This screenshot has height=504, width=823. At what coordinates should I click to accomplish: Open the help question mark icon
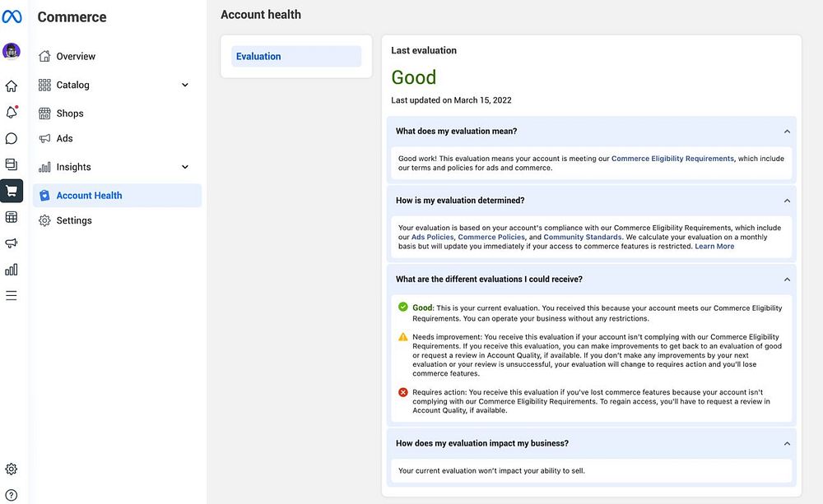[x=11, y=495]
